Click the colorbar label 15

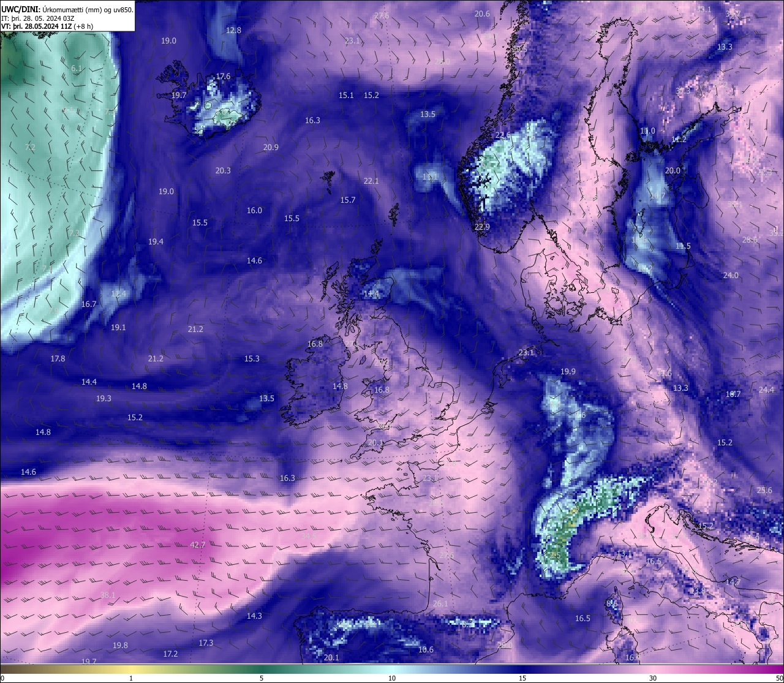522,678
